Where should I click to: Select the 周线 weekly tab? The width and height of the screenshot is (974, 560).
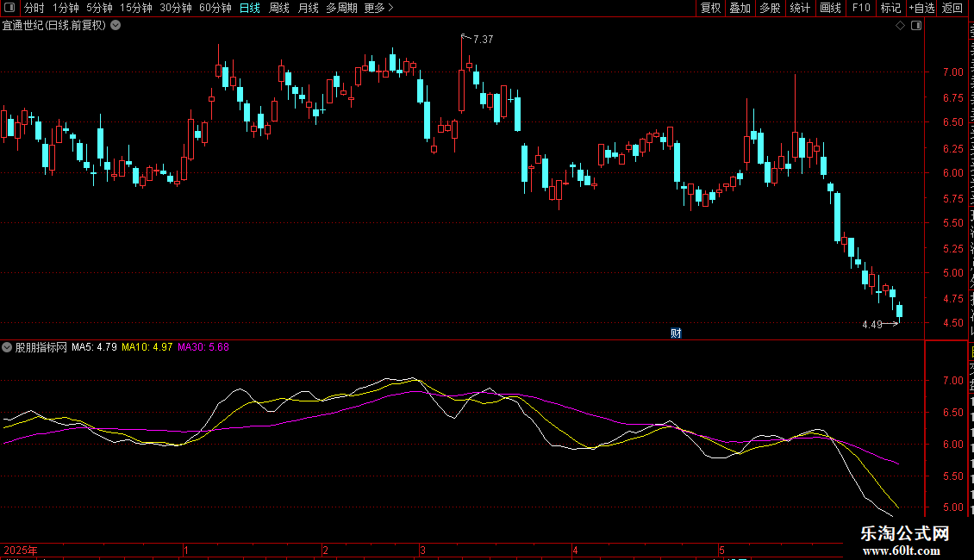279,8
